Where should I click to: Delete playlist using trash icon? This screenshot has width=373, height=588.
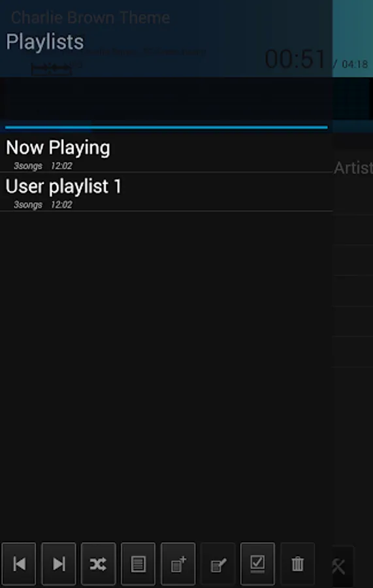pos(297,564)
